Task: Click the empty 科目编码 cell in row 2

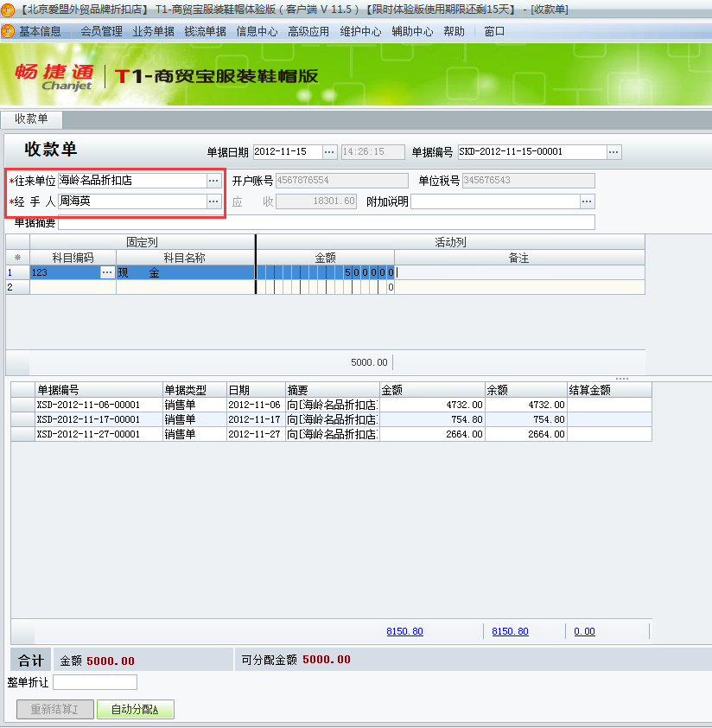Action: tap(73, 287)
